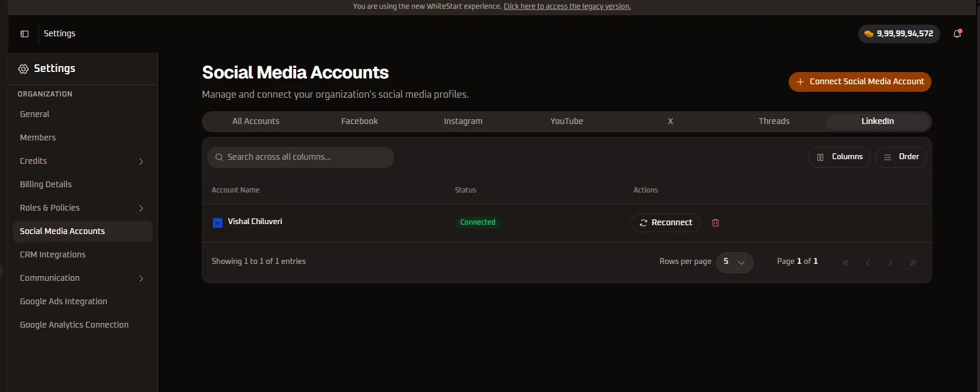This screenshot has width=980, height=392.
Task: Open the Rows per page dropdown
Action: 734,262
